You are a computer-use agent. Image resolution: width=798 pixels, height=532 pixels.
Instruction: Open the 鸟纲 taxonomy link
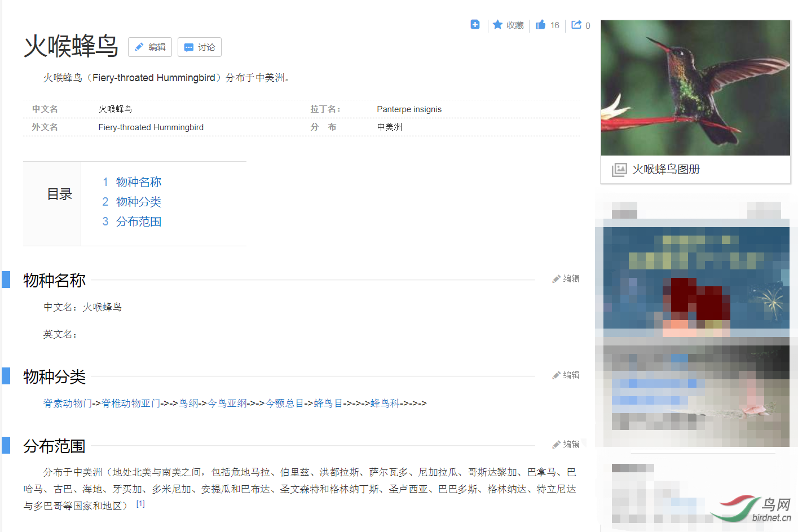189,403
